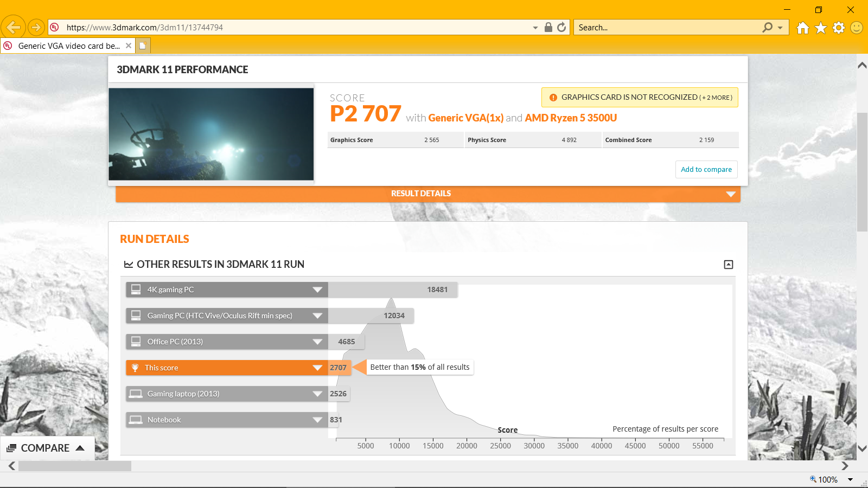Expand the 4K gaming PC row
The image size is (868, 488).
tap(317, 290)
